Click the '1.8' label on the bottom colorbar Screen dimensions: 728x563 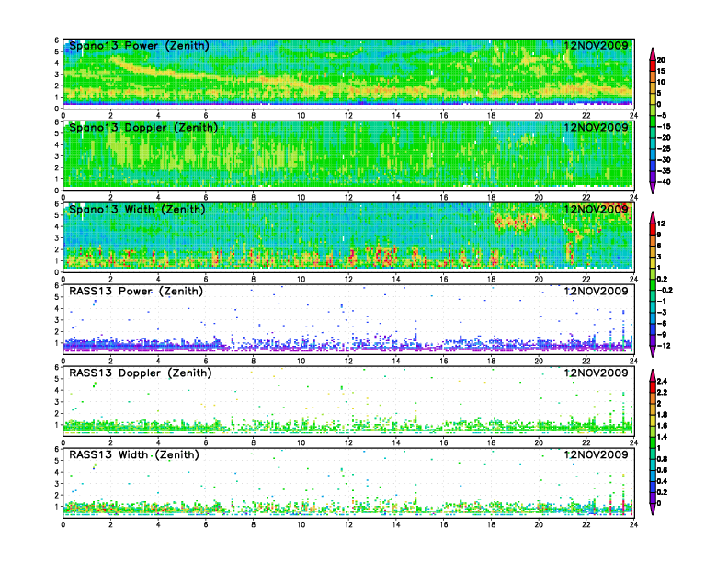pos(663,414)
